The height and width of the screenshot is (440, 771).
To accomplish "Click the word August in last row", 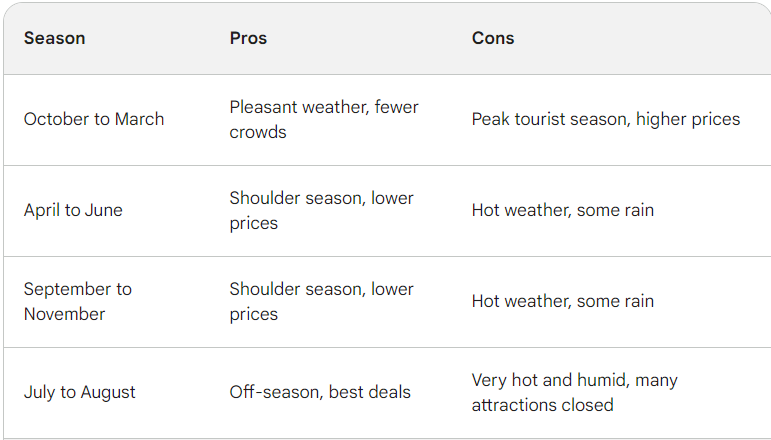I will (x=108, y=392).
